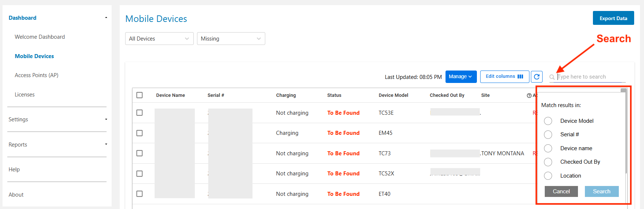Expand the Settings section arrow

coord(106,119)
